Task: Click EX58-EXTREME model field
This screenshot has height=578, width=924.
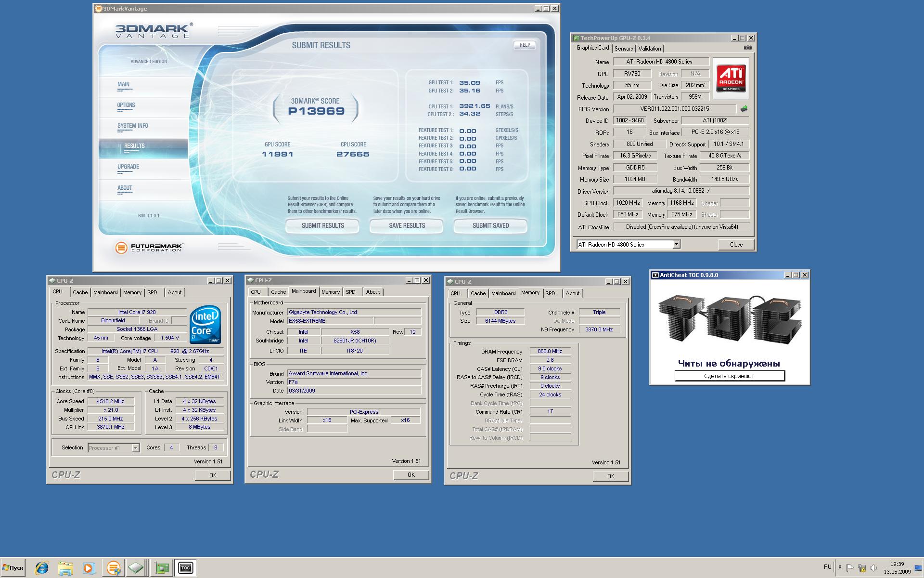Action: (330, 321)
